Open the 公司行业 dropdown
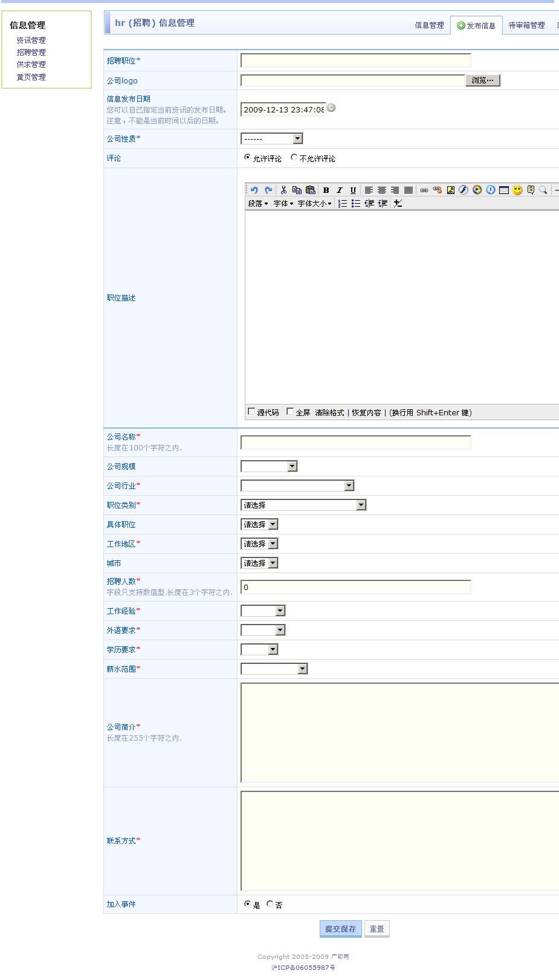 point(298,486)
